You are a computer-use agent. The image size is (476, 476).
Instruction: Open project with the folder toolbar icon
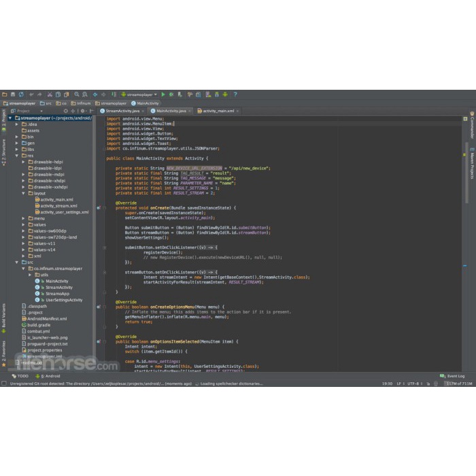[x=5, y=95]
